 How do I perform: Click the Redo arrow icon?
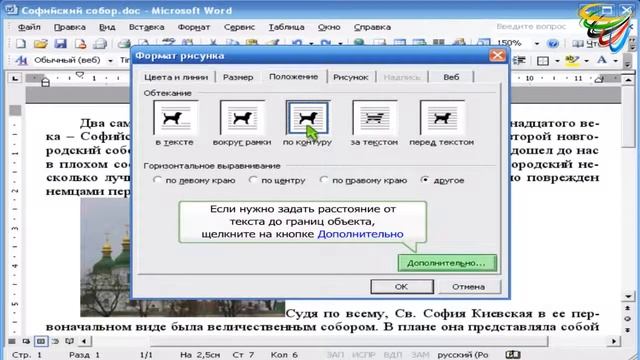[x=326, y=43]
